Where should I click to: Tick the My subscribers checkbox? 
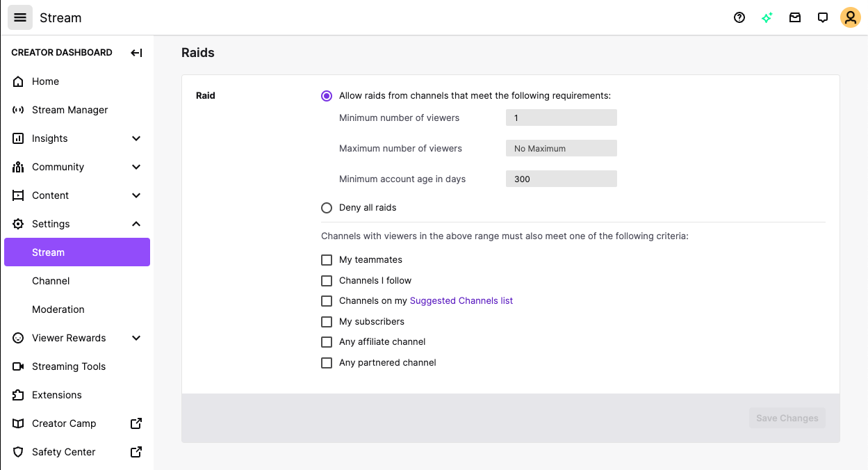point(327,322)
